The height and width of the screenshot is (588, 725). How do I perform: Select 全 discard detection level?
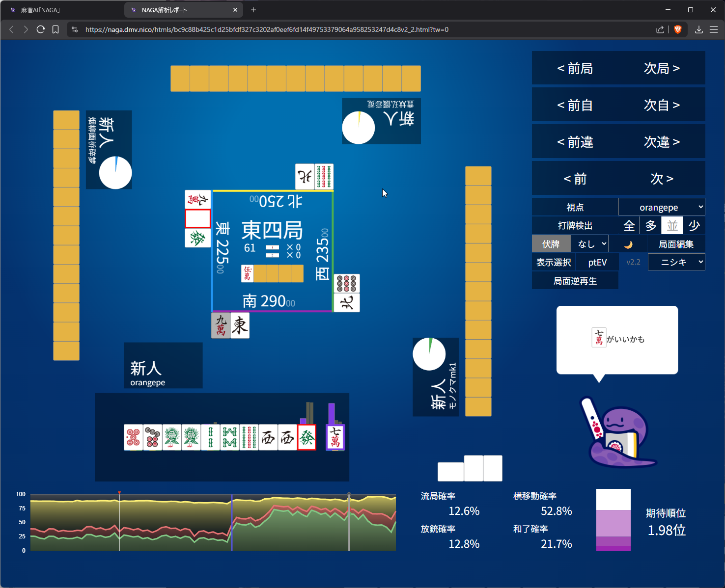click(629, 226)
